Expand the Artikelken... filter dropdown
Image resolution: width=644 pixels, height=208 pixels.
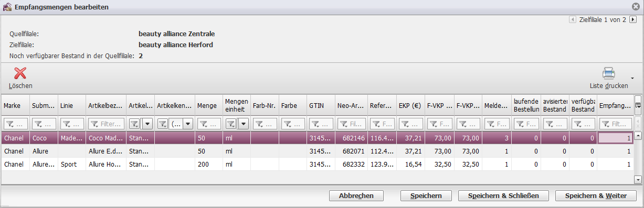click(187, 124)
